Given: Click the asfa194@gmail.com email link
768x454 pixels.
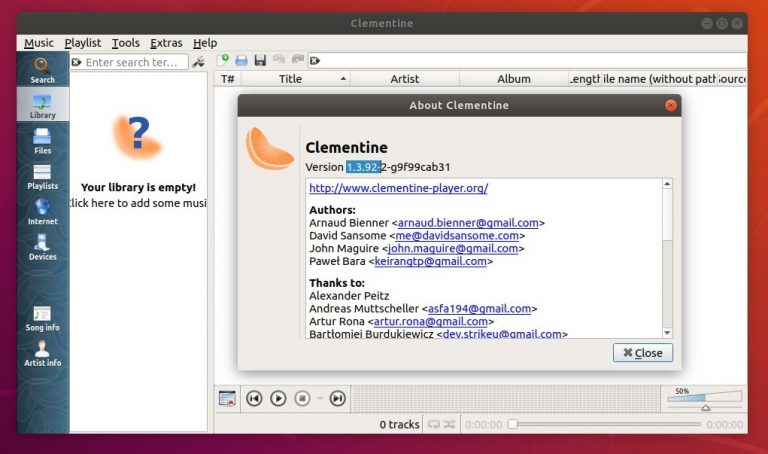Looking at the screenshot, I should pyautogui.click(x=479, y=309).
